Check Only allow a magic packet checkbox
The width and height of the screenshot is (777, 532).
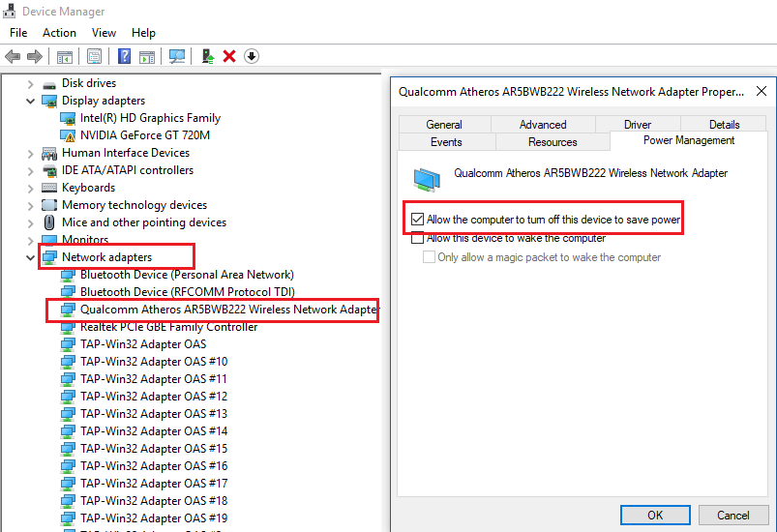(429, 257)
